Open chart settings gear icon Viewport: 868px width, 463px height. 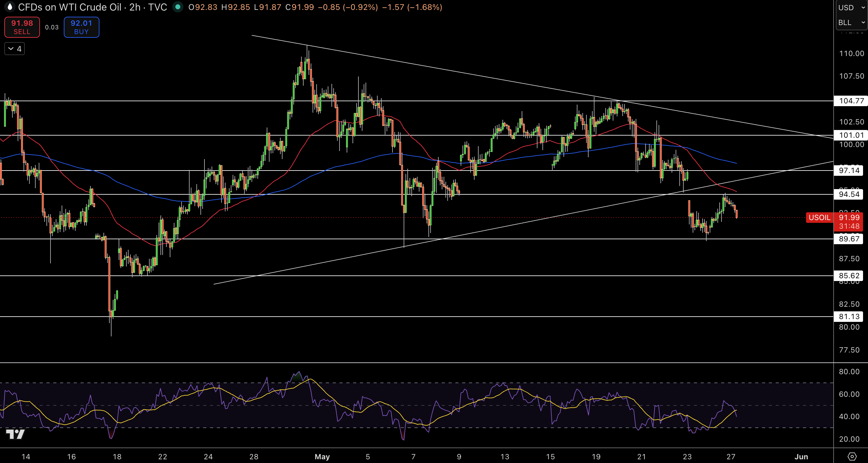(852, 457)
